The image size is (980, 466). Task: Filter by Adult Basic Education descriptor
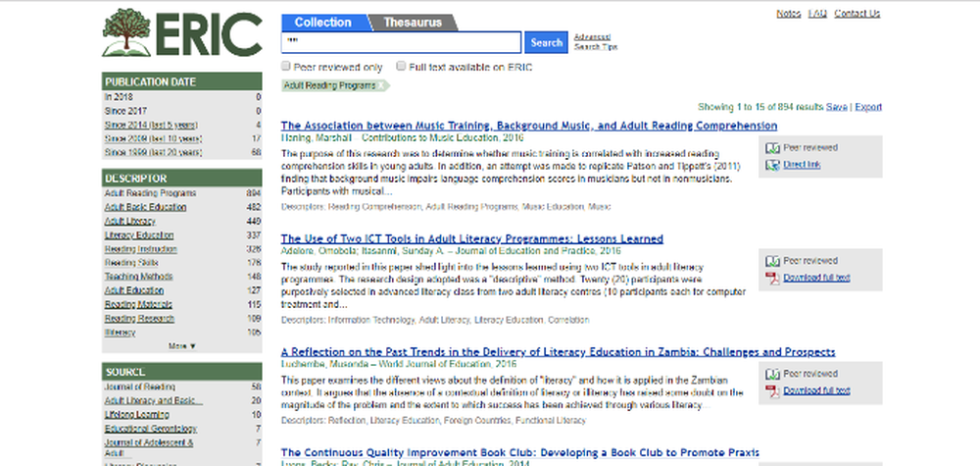tap(145, 207)
